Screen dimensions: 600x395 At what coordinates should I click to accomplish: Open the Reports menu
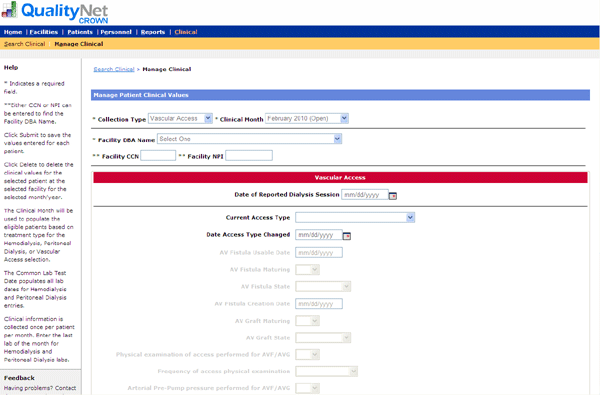153,32
